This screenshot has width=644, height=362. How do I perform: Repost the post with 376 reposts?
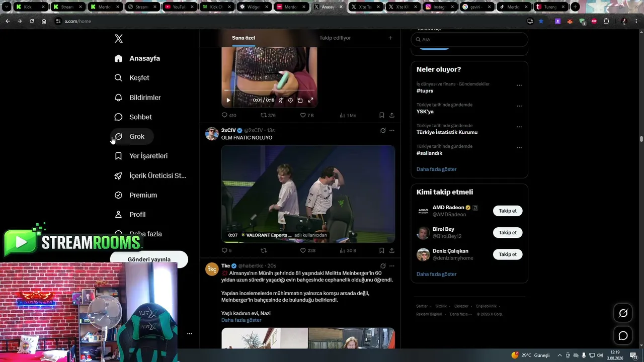click(268, 115)
